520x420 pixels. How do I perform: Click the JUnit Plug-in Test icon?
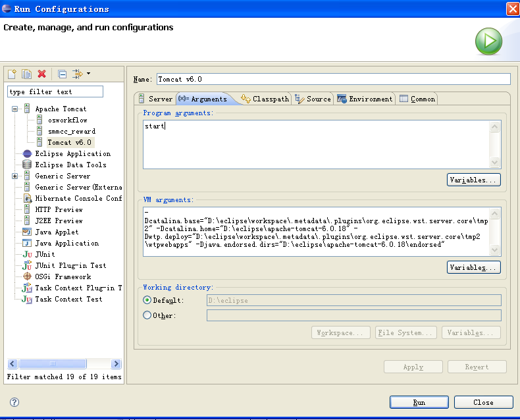(x=27, y=265)
